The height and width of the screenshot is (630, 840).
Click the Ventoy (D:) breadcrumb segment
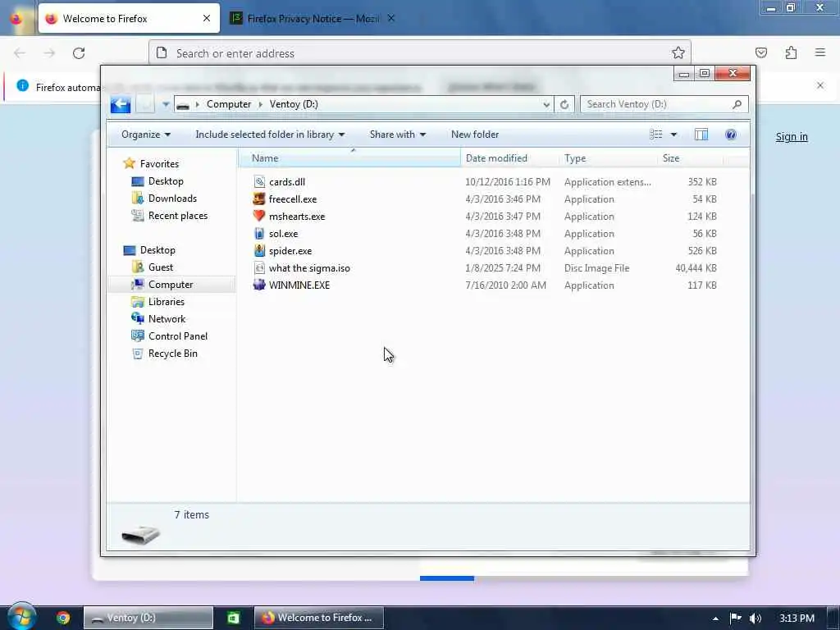click(x=294, y=104)
